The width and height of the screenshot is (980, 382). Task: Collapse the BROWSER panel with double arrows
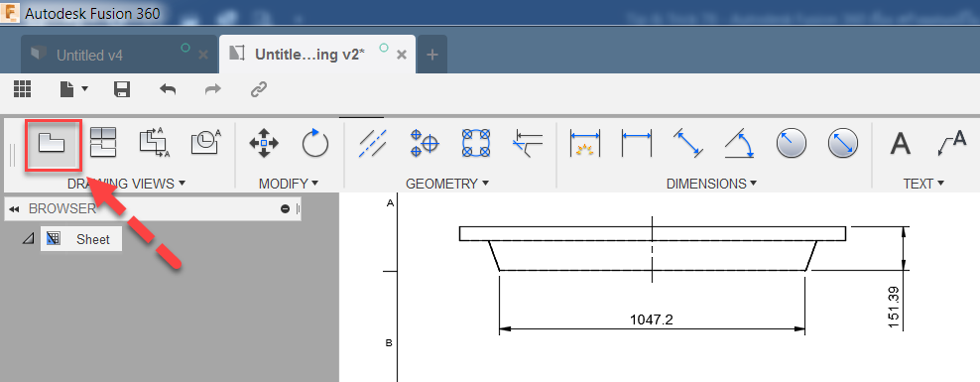[x=14, y=208]
